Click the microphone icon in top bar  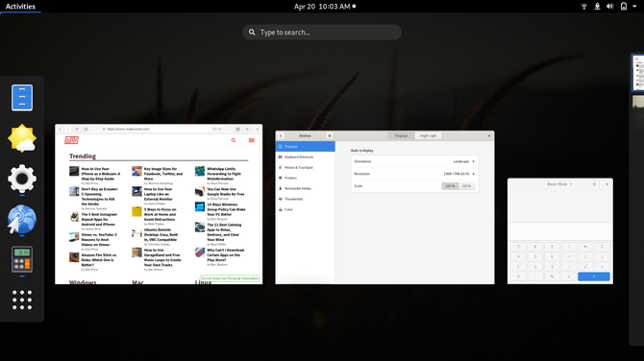[597, 6]
